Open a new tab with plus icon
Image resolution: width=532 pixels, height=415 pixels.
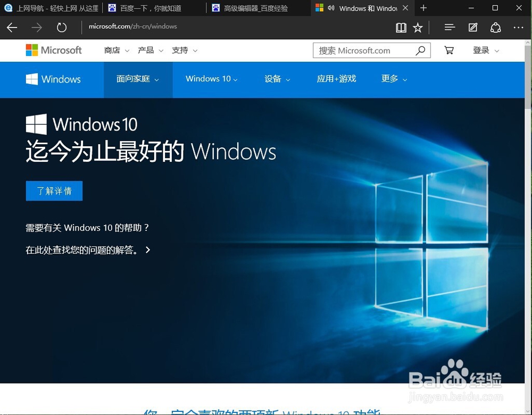pos(423,8)
